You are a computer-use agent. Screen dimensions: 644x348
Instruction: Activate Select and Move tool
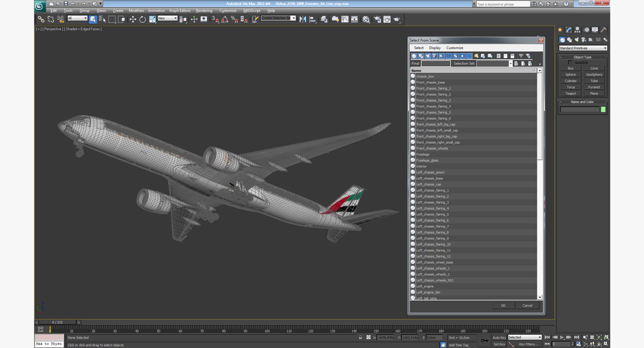point(133,19)
